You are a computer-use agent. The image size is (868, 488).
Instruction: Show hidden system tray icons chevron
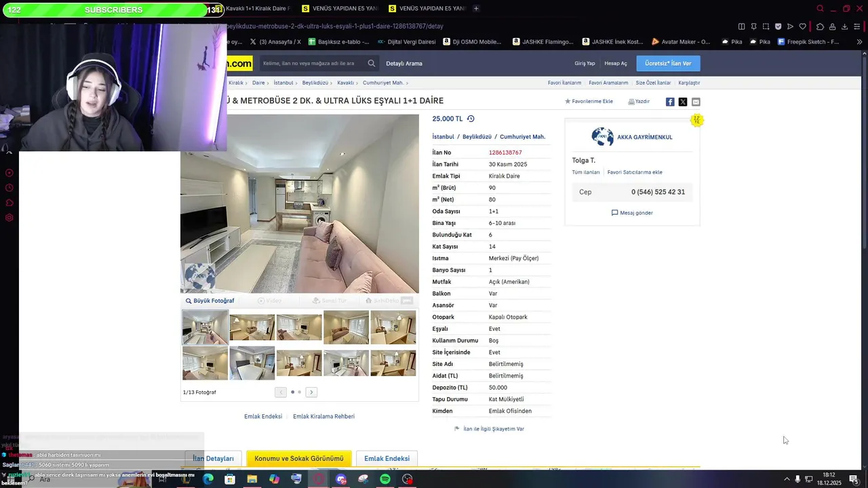[787, 479]
